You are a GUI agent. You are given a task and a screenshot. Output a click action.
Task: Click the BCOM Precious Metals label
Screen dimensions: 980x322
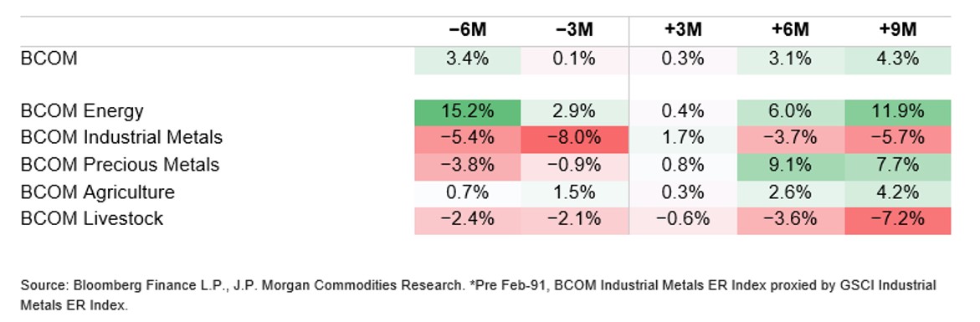(120, 164)
